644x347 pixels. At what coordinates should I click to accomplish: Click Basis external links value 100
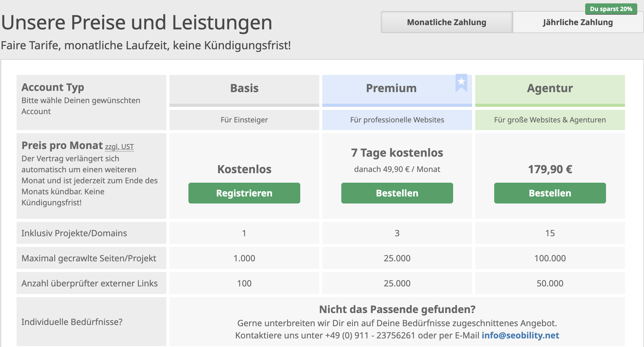244,283
